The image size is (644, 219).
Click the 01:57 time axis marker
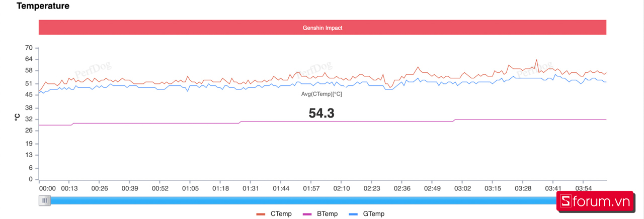point(310,188)
